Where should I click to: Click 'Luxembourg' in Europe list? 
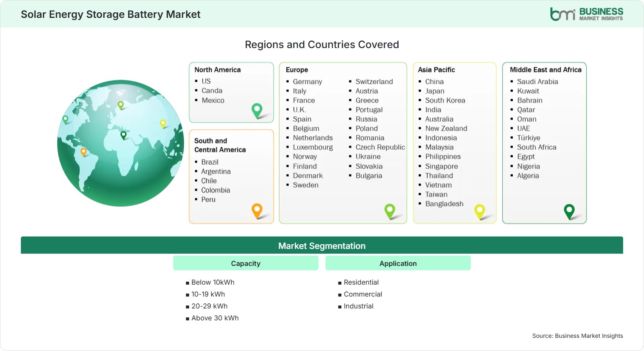(x=313, y=147)
